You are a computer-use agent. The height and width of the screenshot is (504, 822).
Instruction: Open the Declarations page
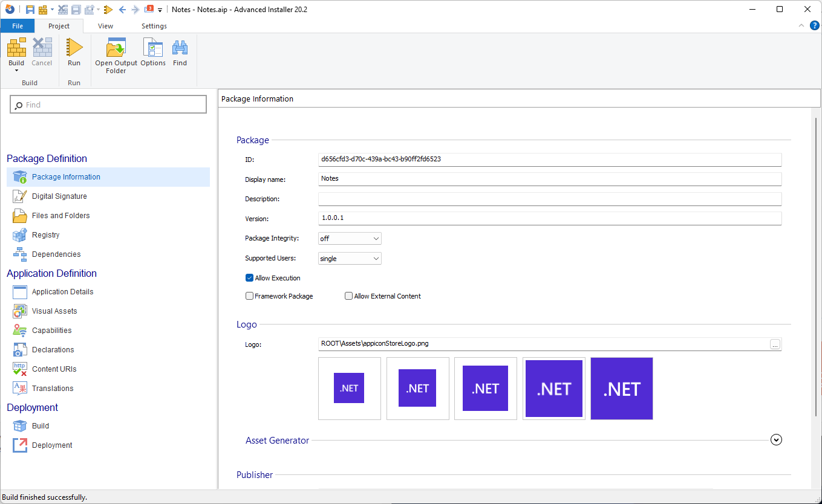[53, 350]
